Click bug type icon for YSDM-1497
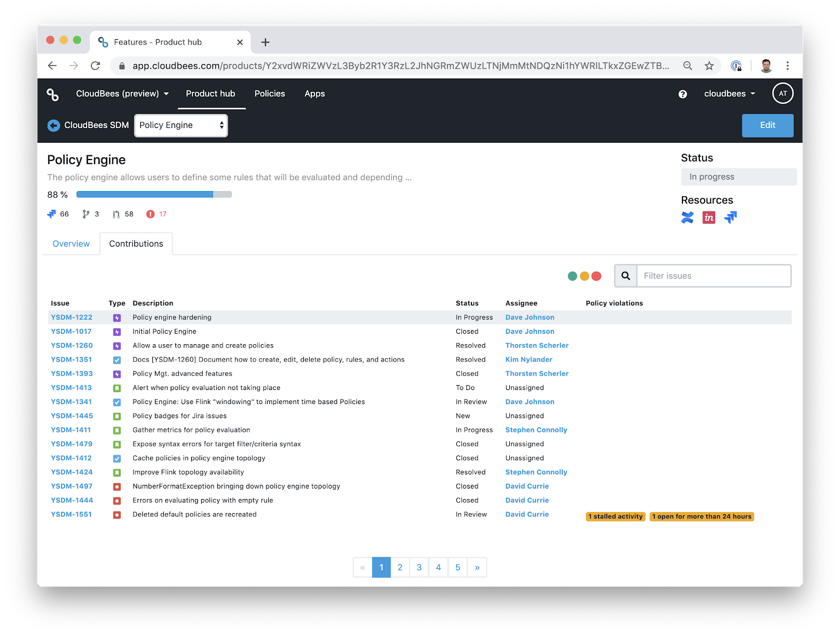This screenshot has width=840, height=636. 117,487
